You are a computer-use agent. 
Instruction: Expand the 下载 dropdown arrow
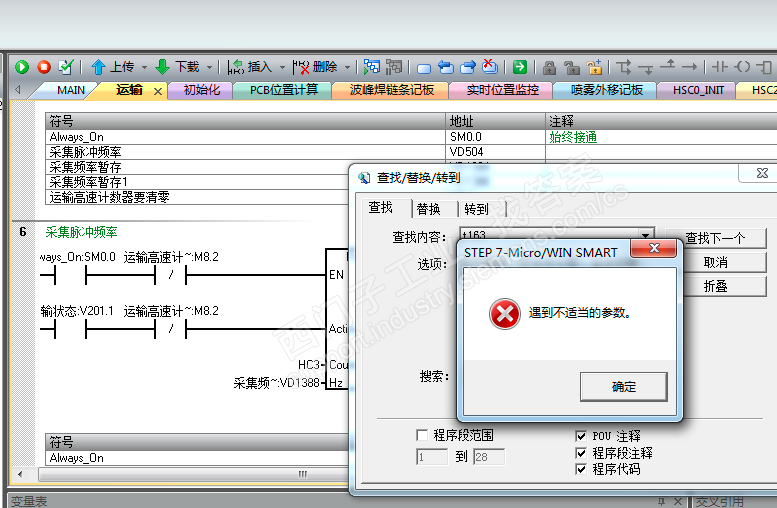(209, 67)
